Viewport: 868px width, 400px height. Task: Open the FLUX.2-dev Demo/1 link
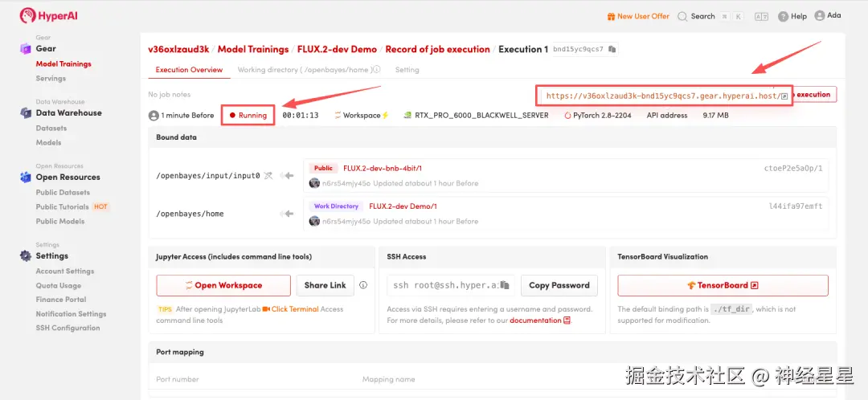pyautogui.click(x=403, y=206)
